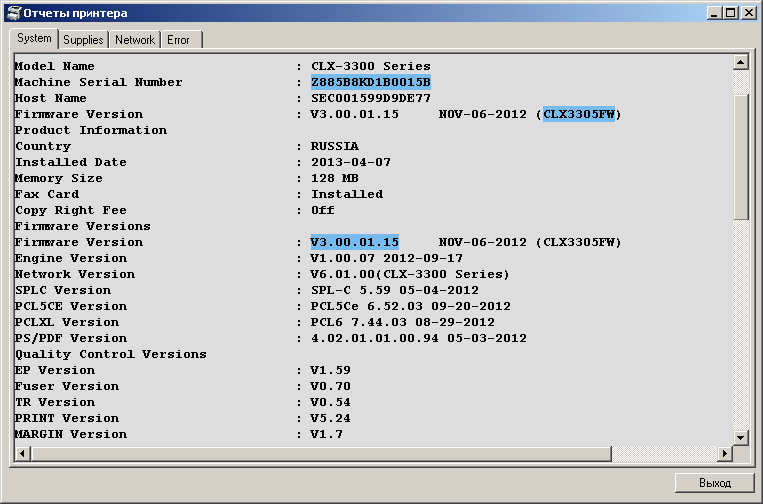The height and width of the screenshot is (504, 763).
Task: Click SPL-C 5.59 05-04-2012 value
Action: pyautogui.click(x=395, y=290)
